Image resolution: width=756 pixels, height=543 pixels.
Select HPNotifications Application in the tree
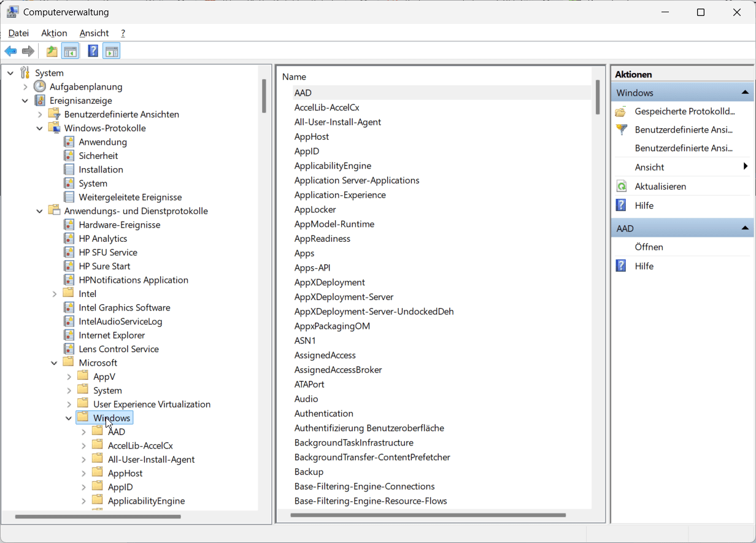(133, 280)
